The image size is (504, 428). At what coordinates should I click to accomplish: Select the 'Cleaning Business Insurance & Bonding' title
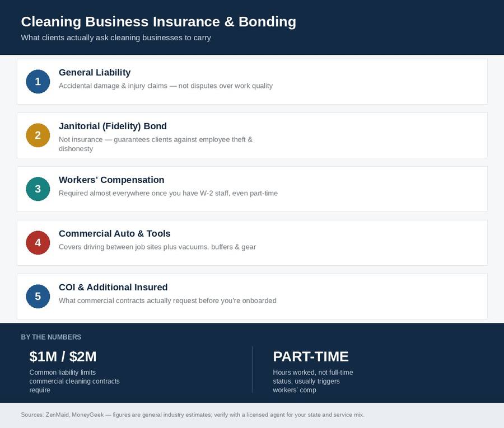pos(158,22)
